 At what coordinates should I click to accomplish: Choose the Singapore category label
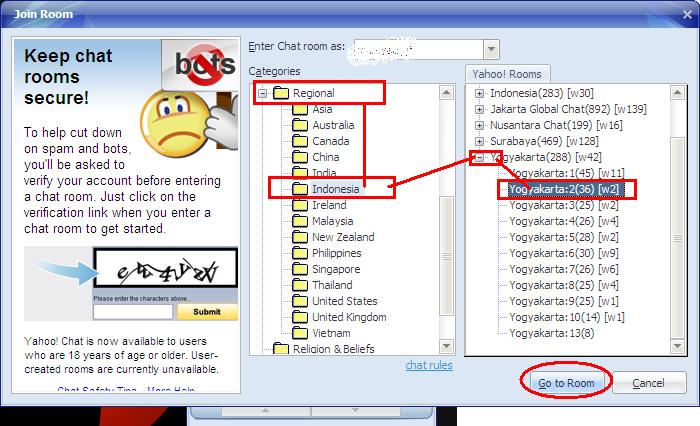tap(336, 269)
